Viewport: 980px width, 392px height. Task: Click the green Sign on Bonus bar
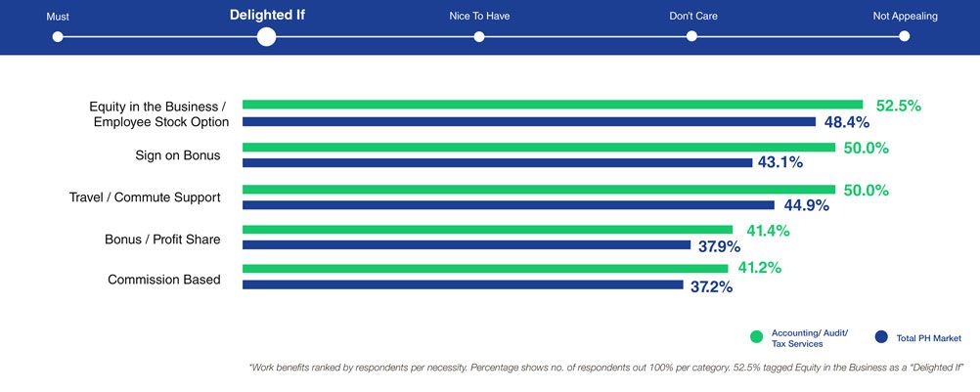click(539, 147)
